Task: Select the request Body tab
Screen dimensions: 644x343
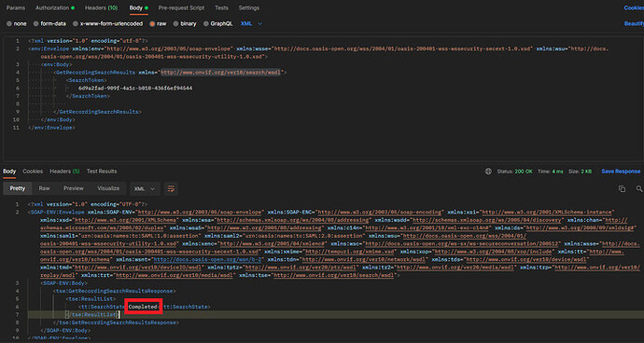Action: pos(138,7)
